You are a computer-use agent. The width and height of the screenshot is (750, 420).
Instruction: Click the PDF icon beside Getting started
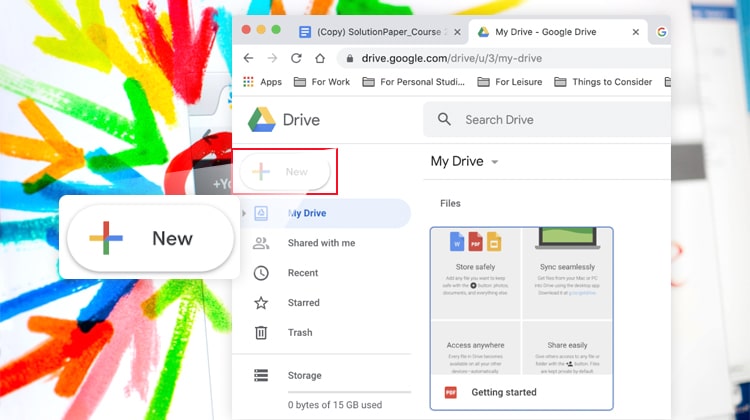tap(451, 392)
